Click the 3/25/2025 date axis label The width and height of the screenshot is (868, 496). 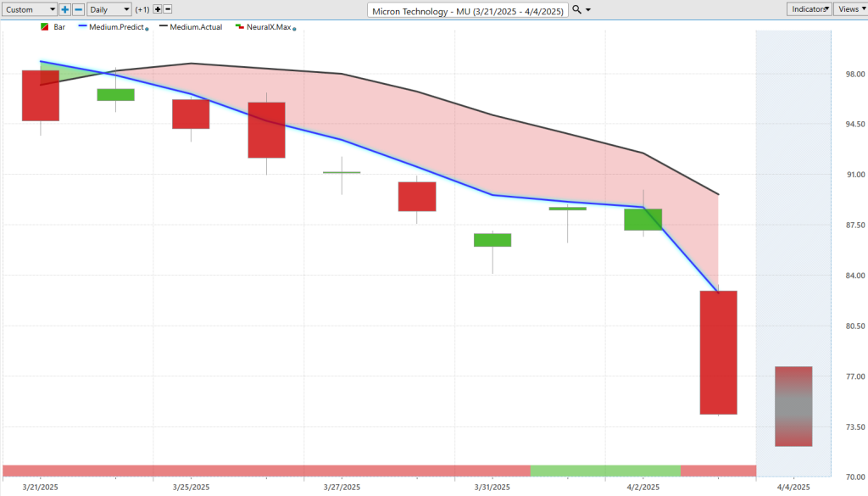click(x=191, y=488)
